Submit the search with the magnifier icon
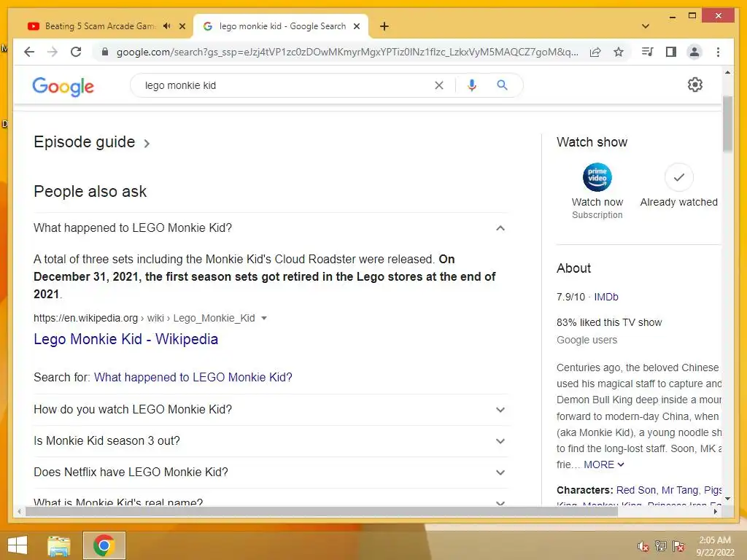The image size is (747, 560). pos(502,85)
